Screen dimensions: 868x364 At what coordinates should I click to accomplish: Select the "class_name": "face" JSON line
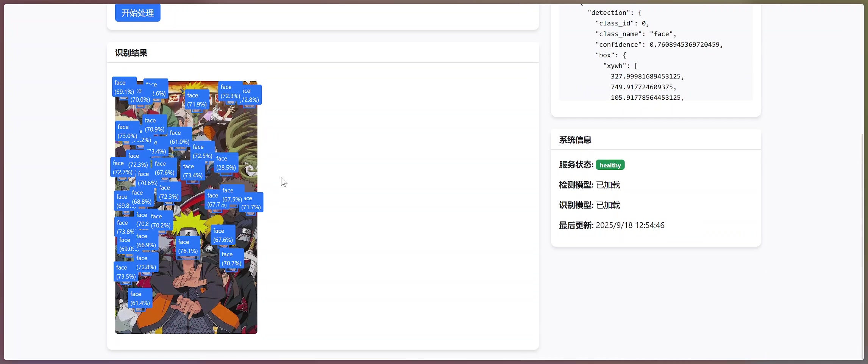[x=635, y=34]
